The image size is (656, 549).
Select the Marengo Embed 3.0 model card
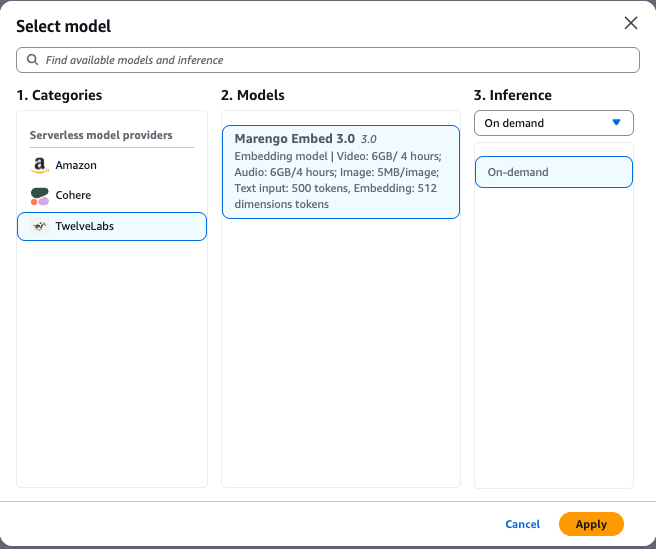(x=341, y=172)
